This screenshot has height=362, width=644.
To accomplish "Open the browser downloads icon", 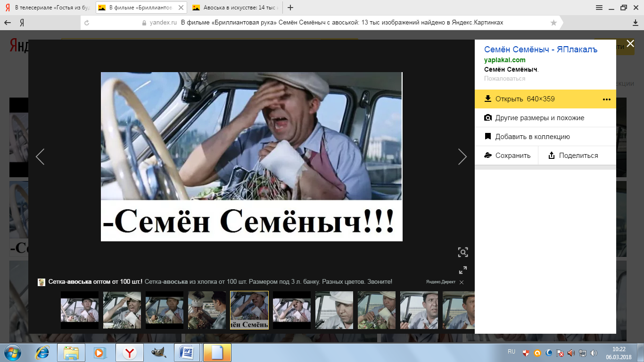I will 635,23.
